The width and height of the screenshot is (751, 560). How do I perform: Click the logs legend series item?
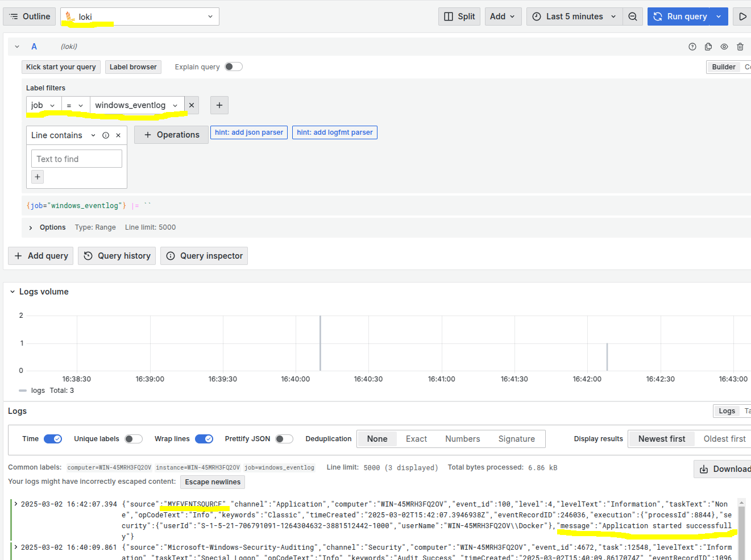pos(38,391)
